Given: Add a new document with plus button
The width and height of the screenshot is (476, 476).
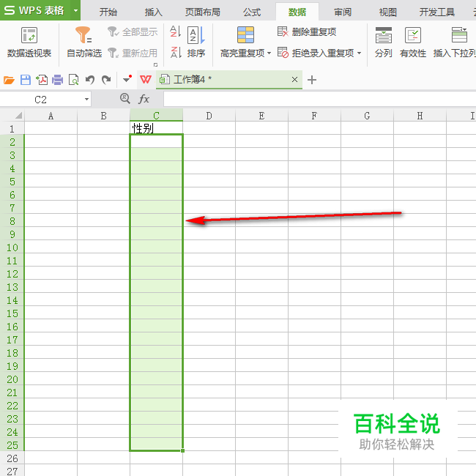Looking at the screenshot, I should click(x=312, y=80).
